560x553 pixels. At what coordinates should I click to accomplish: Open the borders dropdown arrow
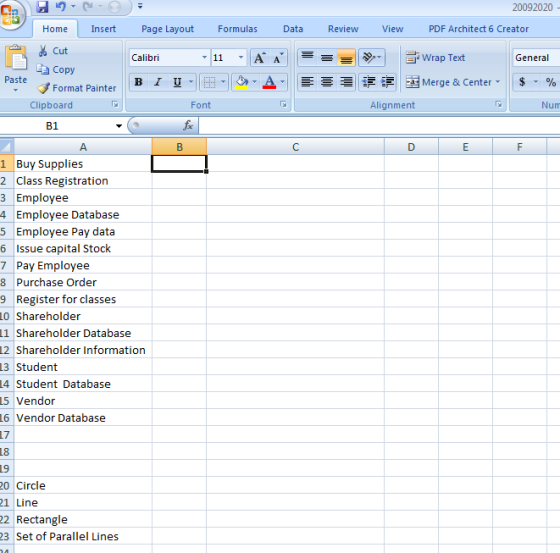224,82
